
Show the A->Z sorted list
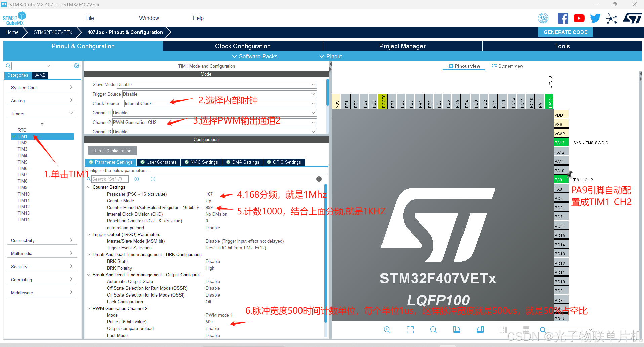click(x=40, y=75)
